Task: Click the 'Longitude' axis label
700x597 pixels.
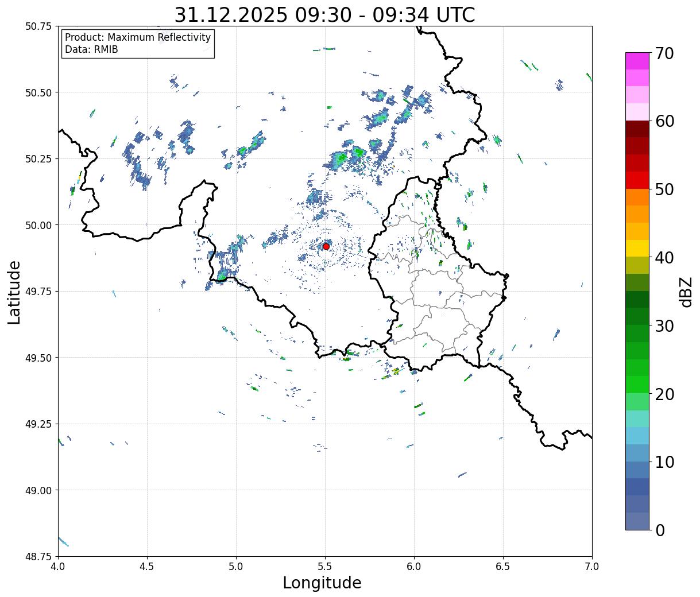Action: coord(322,583)
